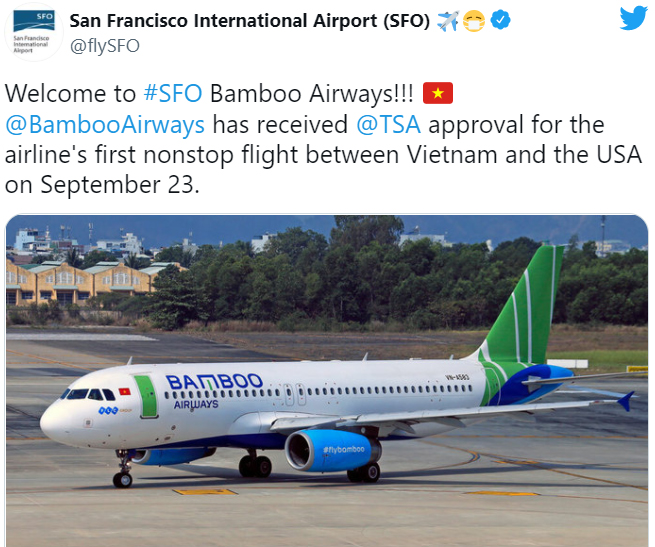655x547 pixels.
Task: Open the @TSA mention link
Action: coord(388,125)
